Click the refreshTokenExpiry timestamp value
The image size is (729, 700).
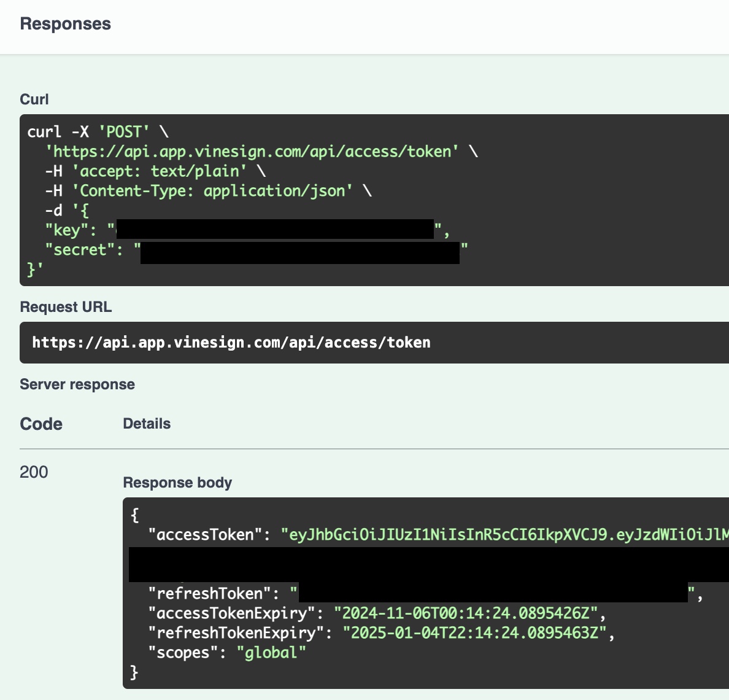tap(474, 633)
